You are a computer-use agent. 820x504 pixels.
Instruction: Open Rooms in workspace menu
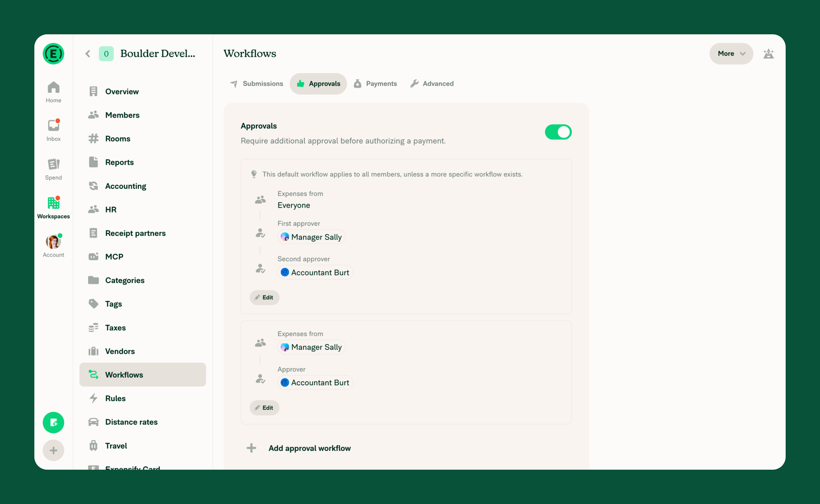(142, 139)
